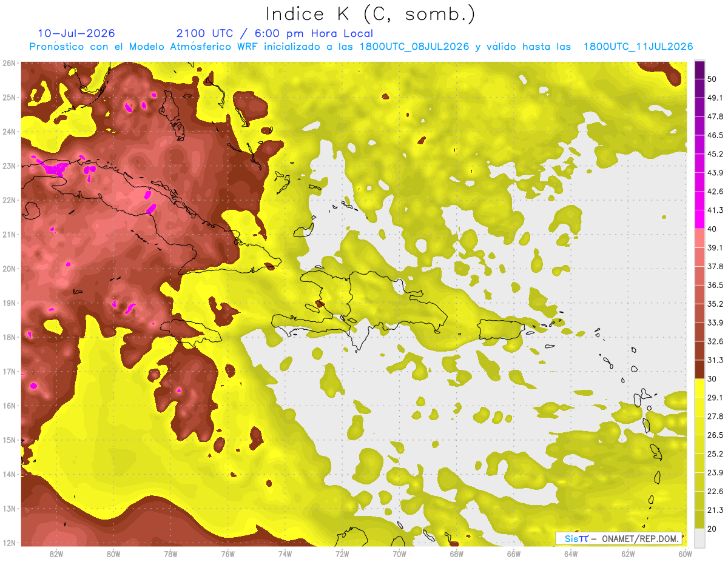Click the '68W' longitude label
728x562 pixels.
(456, 554)
